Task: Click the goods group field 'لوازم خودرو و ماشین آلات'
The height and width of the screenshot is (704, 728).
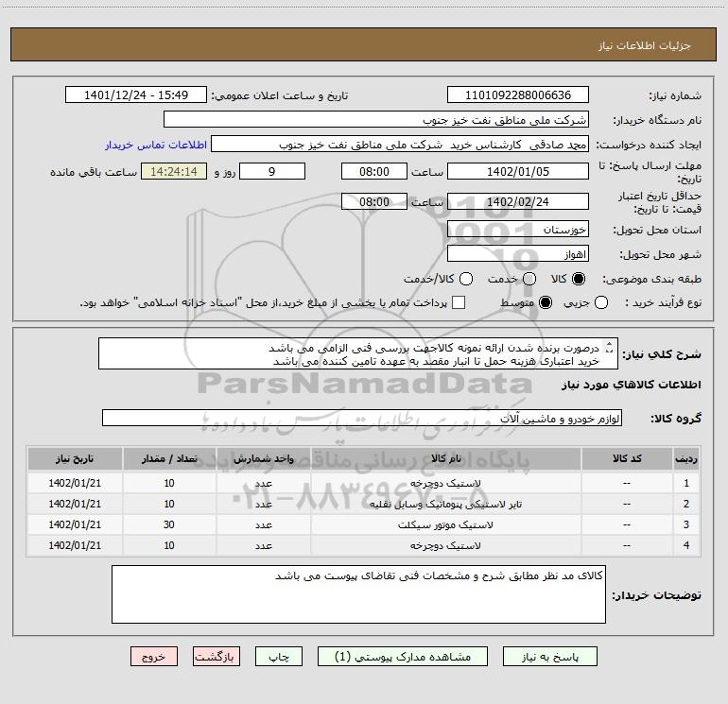Action: click(x=362, y=418)
